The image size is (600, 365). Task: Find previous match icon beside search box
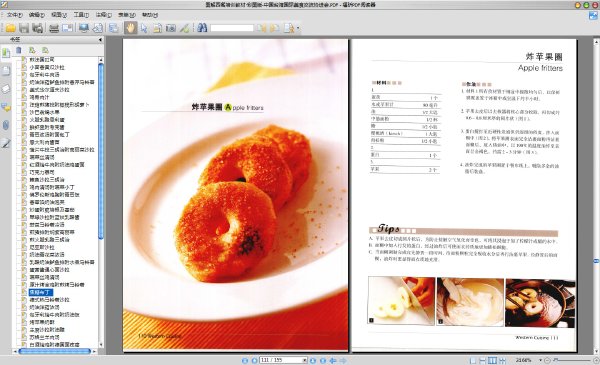[x=262, y=28]
